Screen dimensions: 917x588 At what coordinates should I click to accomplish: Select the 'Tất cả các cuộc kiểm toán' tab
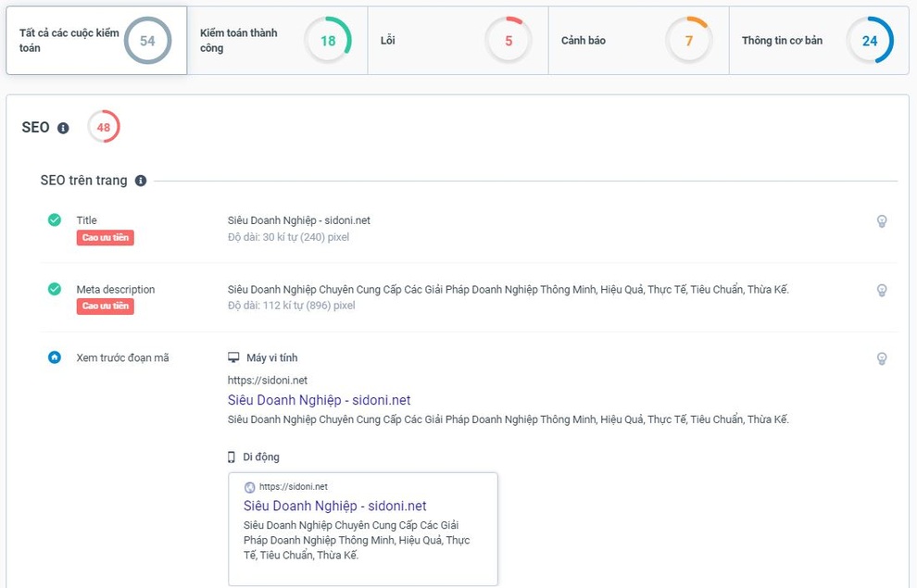pos(96,41)
